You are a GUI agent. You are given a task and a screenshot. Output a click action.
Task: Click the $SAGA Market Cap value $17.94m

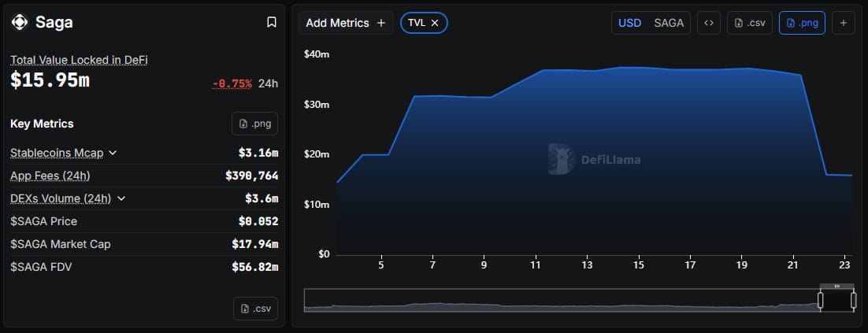pyautogui.click(x=255, y=244)
